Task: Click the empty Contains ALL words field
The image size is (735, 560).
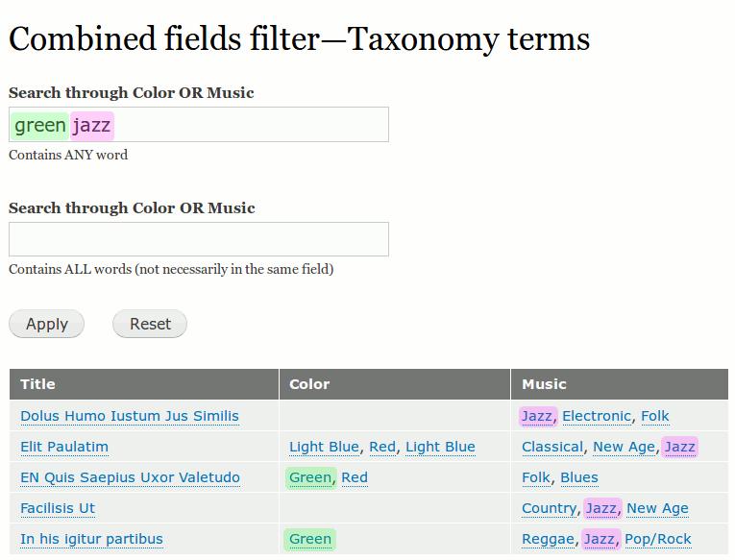Action: pyautogui.click(x=199, y=239)
